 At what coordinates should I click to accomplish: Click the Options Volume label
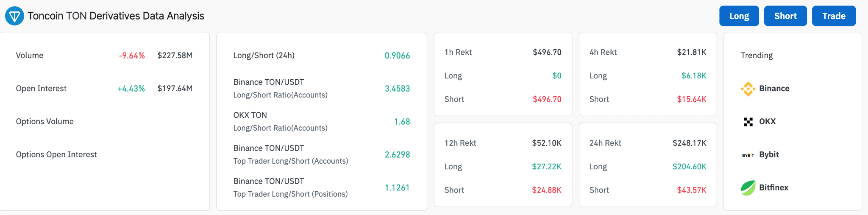point(45,122)
